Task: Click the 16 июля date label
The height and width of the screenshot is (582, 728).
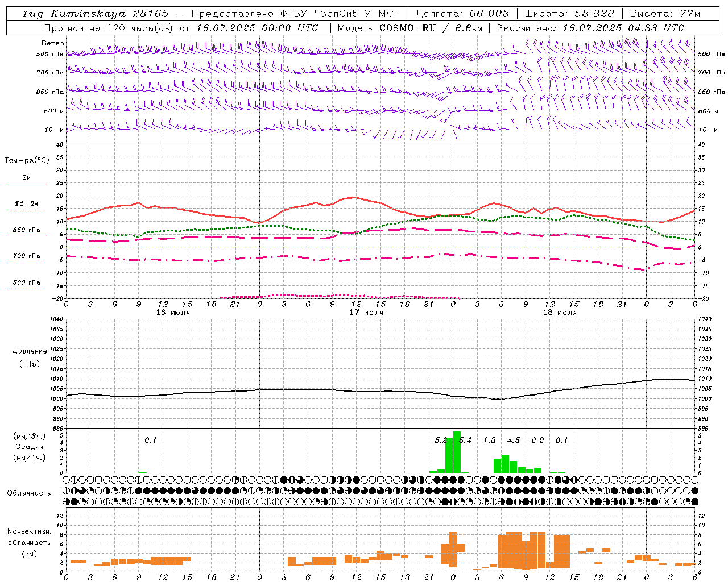Action: 173,313
